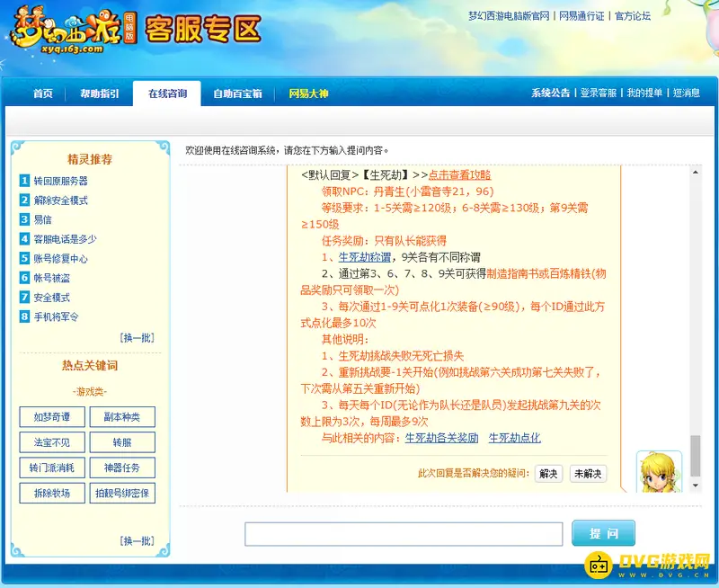This screenshot has width=719, height=588.
Task: Open 短消息 link
Action: 686,94
